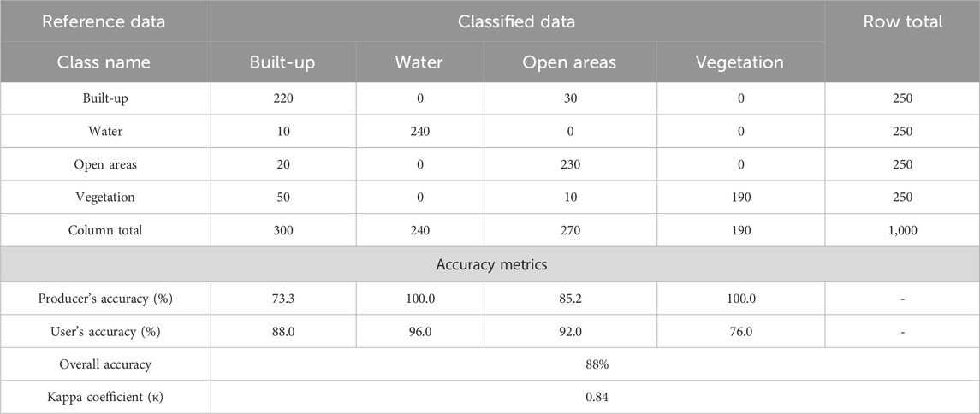Select the "Class name" header cell
The image size is (980, 414).
[104, 62]
